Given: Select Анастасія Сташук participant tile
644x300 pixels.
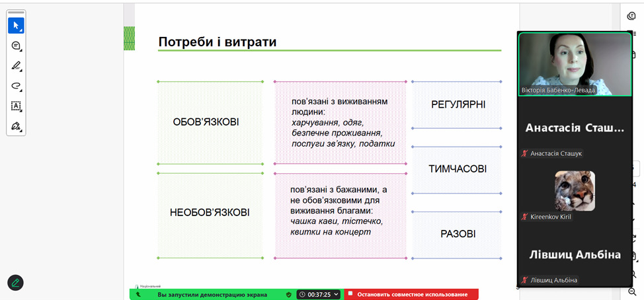Looking at the screenshot, I should pos(575,128).
